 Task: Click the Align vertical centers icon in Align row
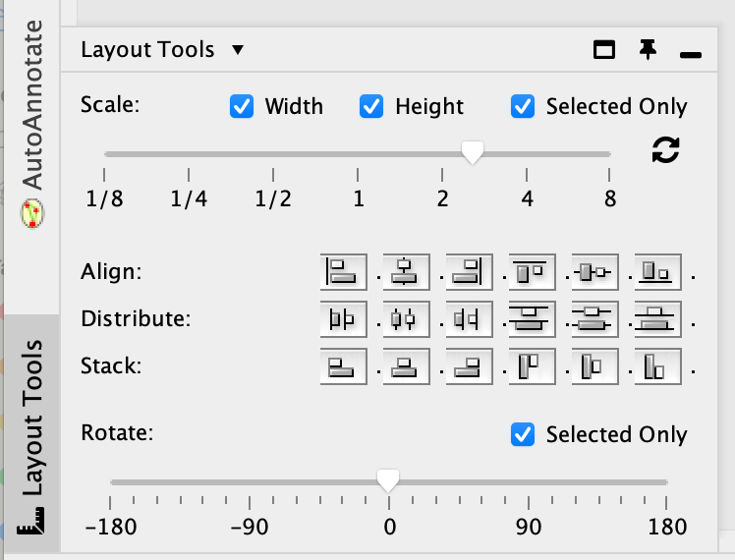pos(594,271)
